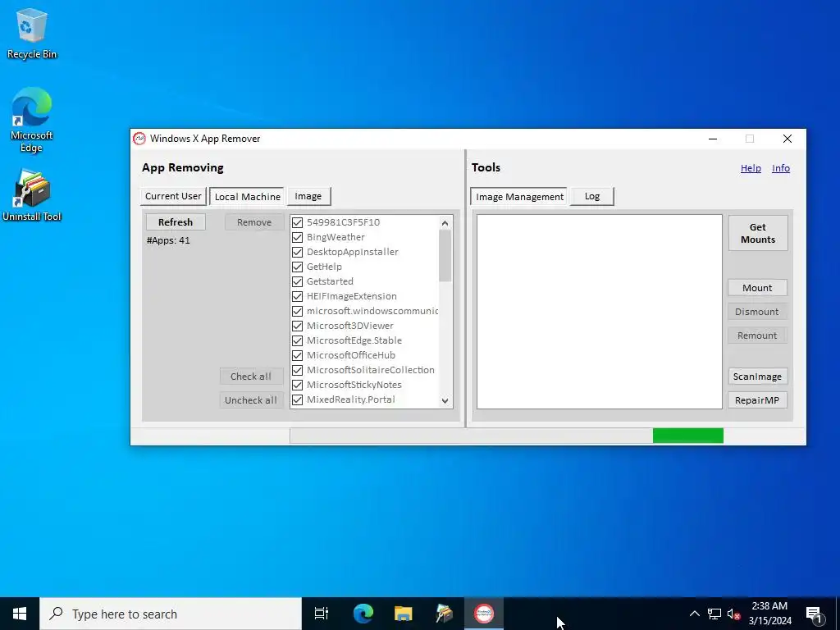Show hidden system tray icons

pyautogui.click(x=694, y=614)
